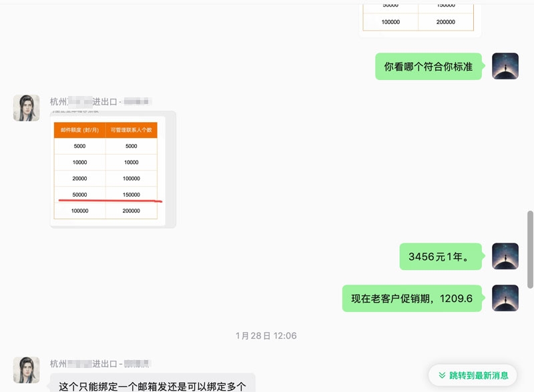Click the sender avatar beside '你看哪个符合你标准'

[505, 66]
